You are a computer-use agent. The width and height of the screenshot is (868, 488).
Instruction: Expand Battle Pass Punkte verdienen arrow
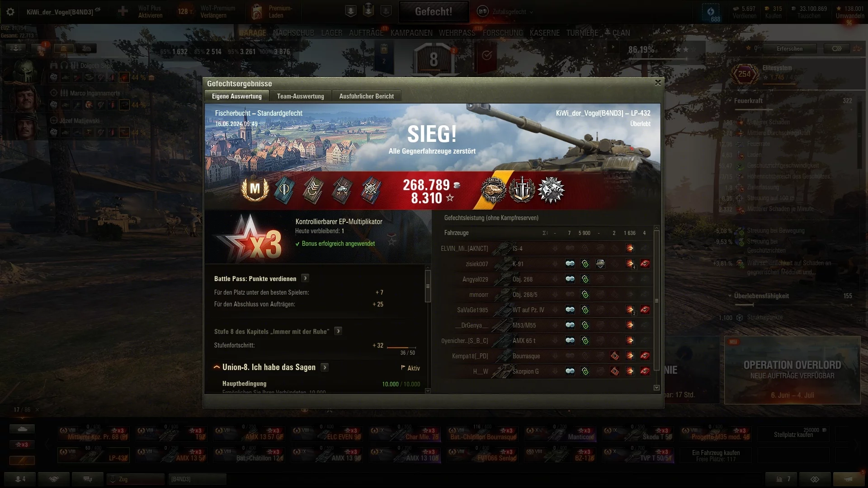coord(306,278)
